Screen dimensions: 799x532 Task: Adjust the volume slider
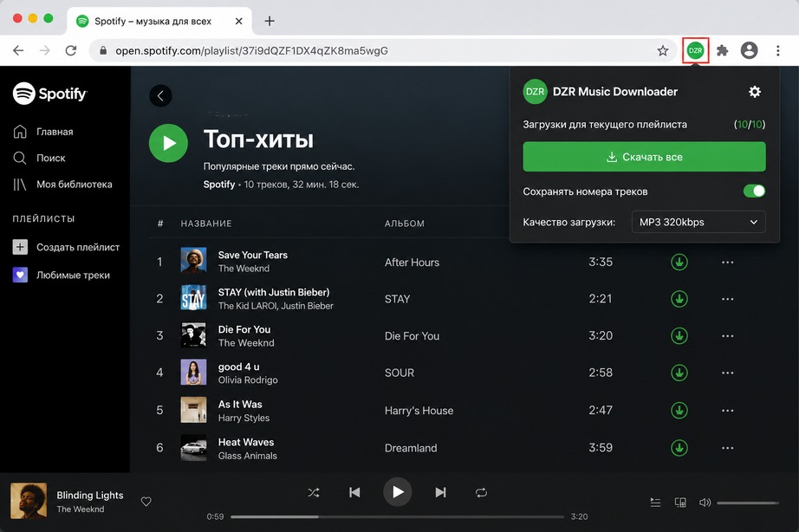[x=748, y=503]
